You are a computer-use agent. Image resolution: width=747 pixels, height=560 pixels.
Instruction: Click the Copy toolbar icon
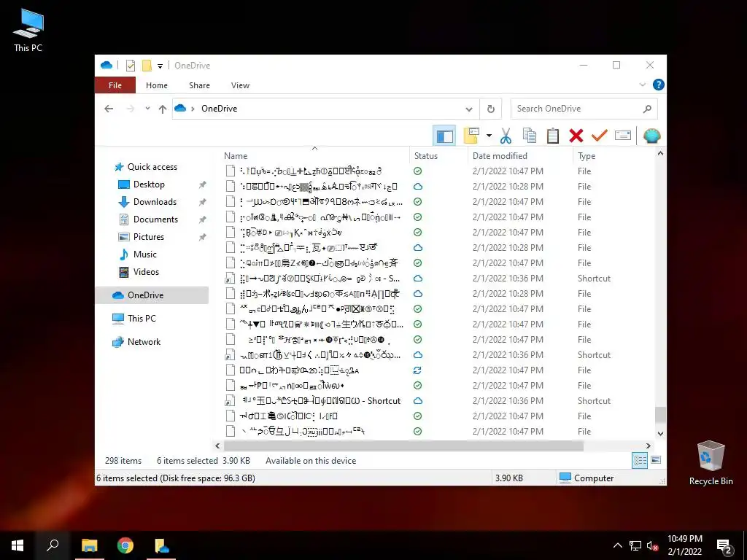(x=530, y=136)
